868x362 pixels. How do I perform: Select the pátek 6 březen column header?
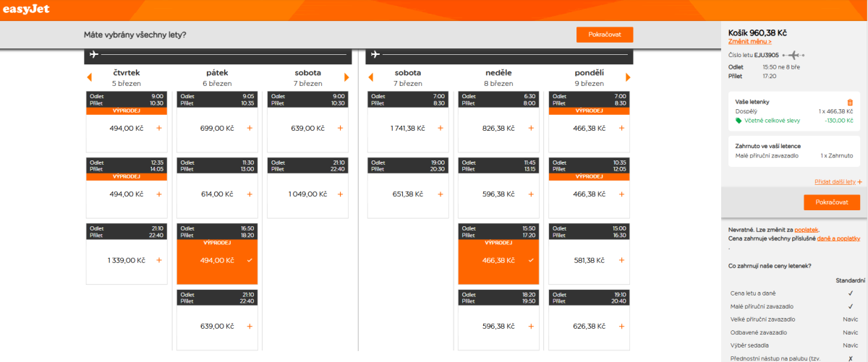pyautogui.click(x=217, y=77)
